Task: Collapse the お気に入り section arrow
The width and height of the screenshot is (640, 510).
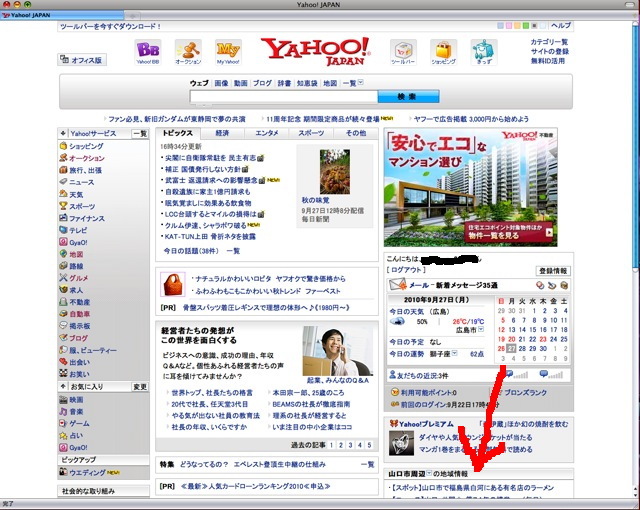Action: pyautogui.click(x=63, y=386)
